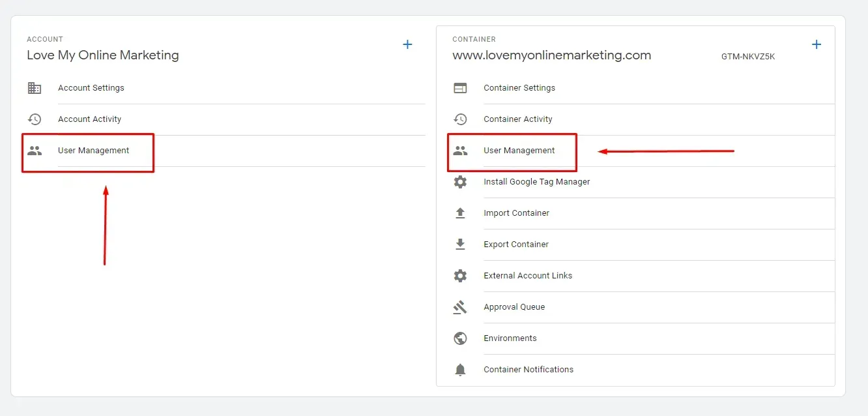The image size is (868, 416).
Task: Click the Environments globe icon
Action: coord(460,338)
